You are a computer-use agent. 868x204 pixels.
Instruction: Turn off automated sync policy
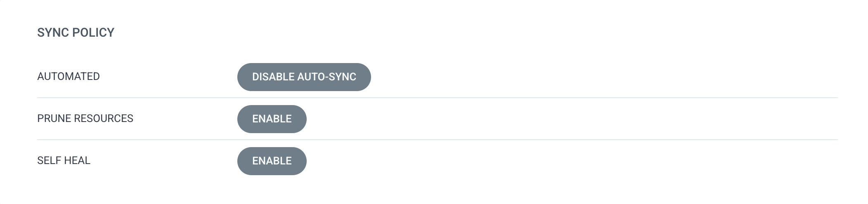click(x=304, y=77)
